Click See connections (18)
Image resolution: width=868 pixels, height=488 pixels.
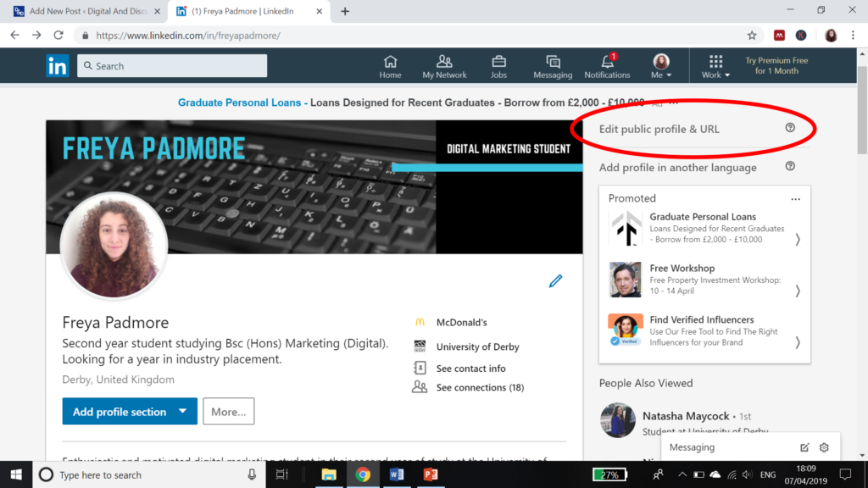[480, 387]
